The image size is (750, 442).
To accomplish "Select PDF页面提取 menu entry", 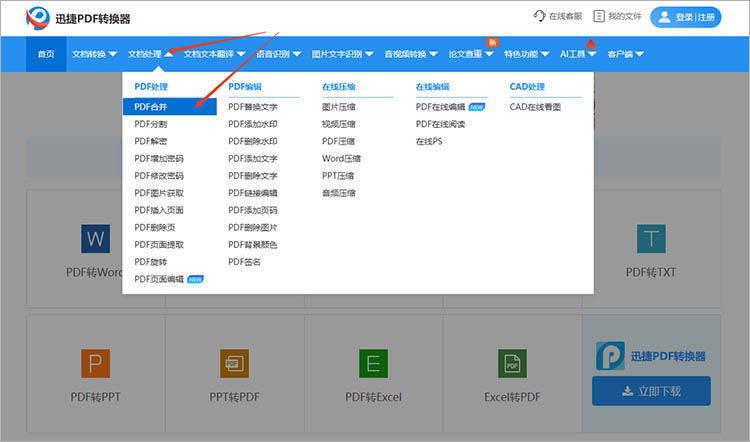I will point(159,245).
